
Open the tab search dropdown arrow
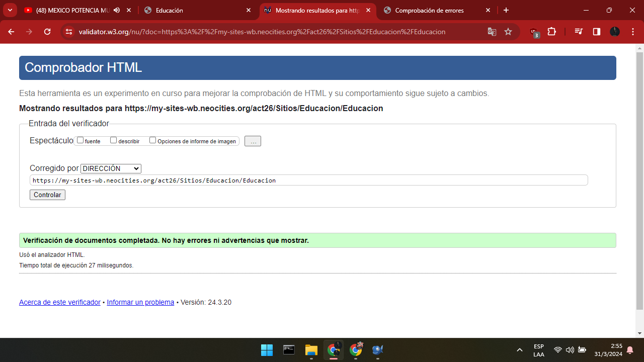pyautogui.click(x=10, y=10)
